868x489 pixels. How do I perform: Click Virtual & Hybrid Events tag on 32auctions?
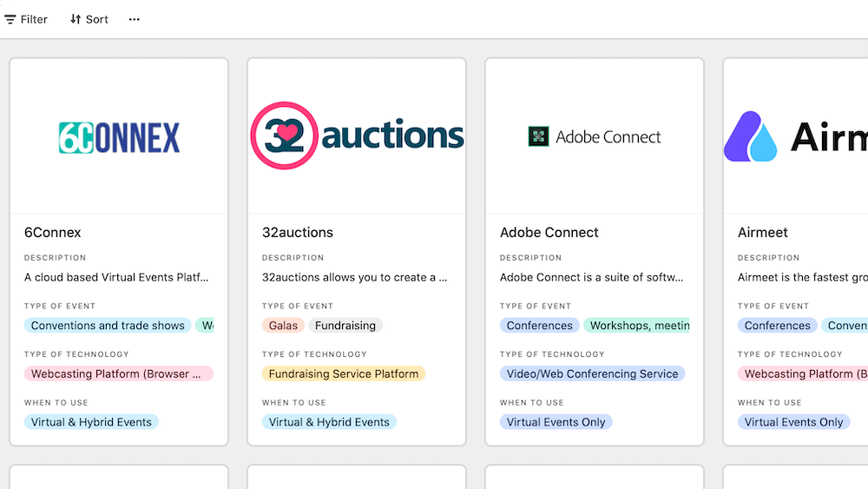point(329,422)
